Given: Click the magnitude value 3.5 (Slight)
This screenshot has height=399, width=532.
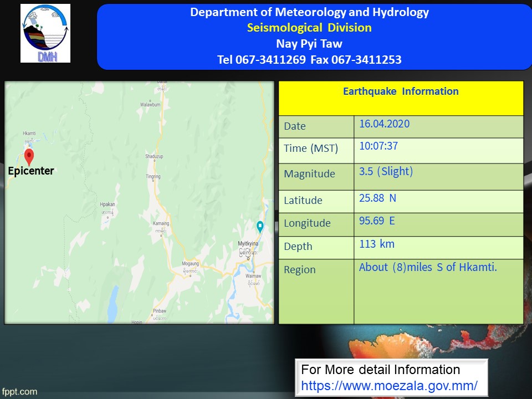Looking at the screenshot, I should pos(386,171).
